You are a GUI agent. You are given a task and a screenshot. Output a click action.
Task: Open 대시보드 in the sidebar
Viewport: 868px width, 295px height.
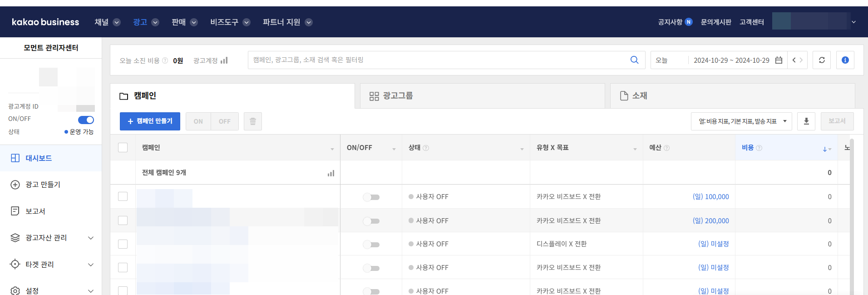pos(51,158)
